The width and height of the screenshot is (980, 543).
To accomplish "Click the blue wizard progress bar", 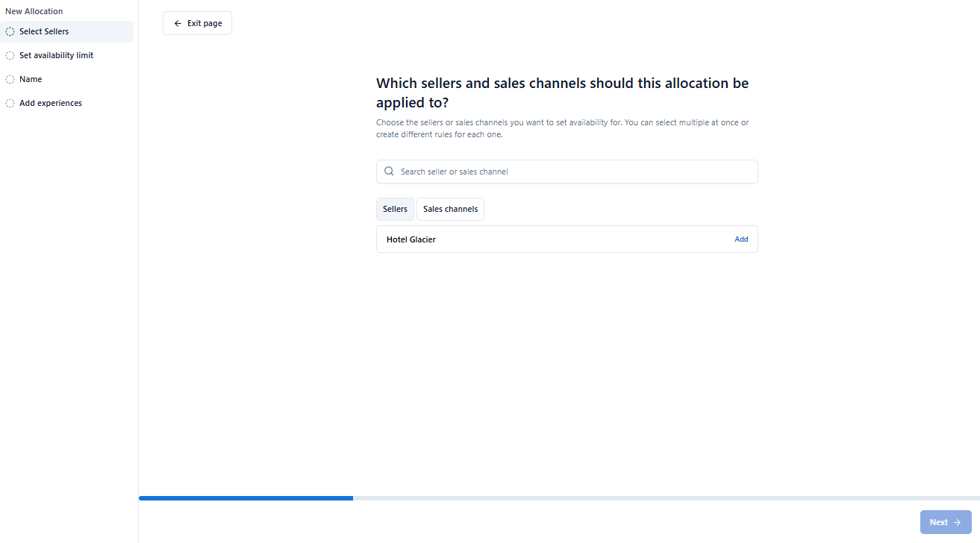I will click(246, 498).
